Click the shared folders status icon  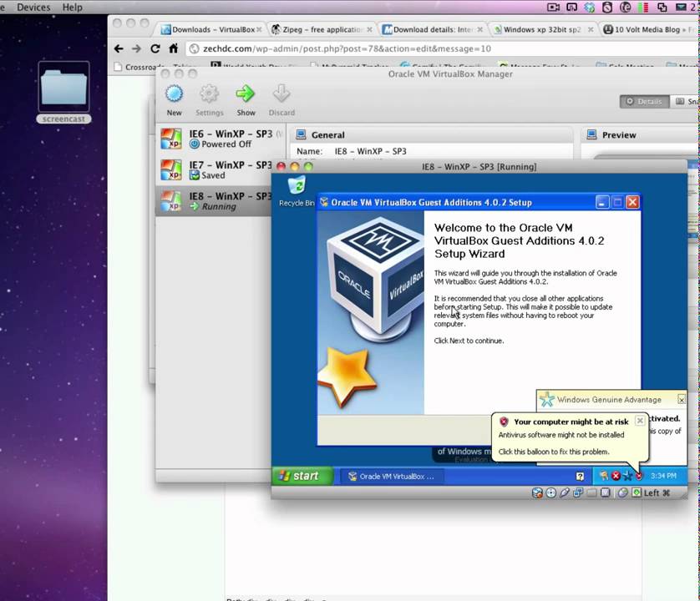[x=591, y=493]
